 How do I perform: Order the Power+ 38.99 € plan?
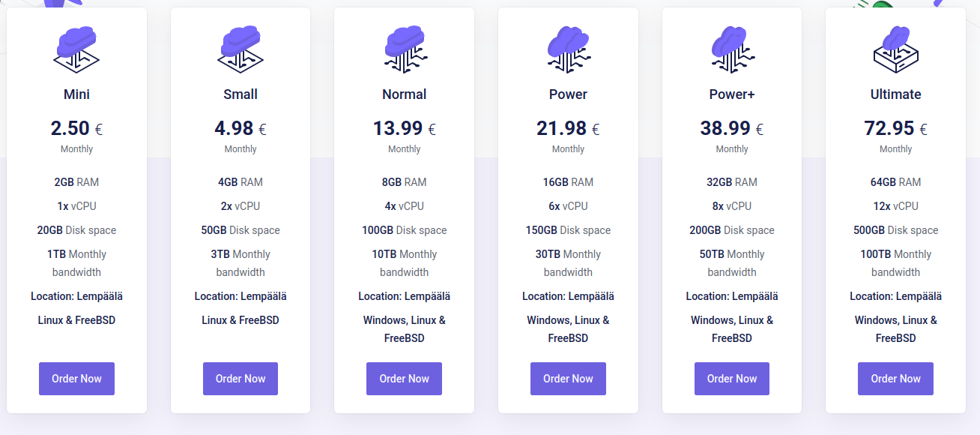pyautogui.click(x=732, y=379)
